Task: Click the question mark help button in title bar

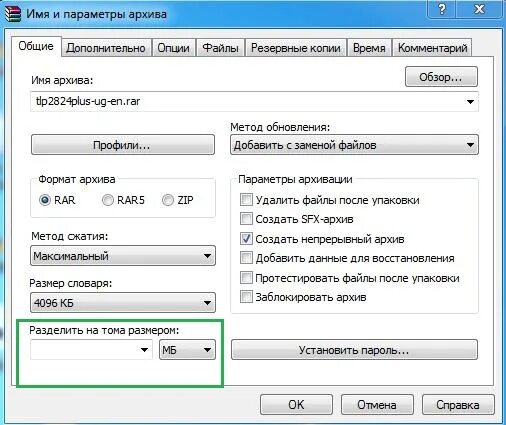Action: tap(442, 9)
